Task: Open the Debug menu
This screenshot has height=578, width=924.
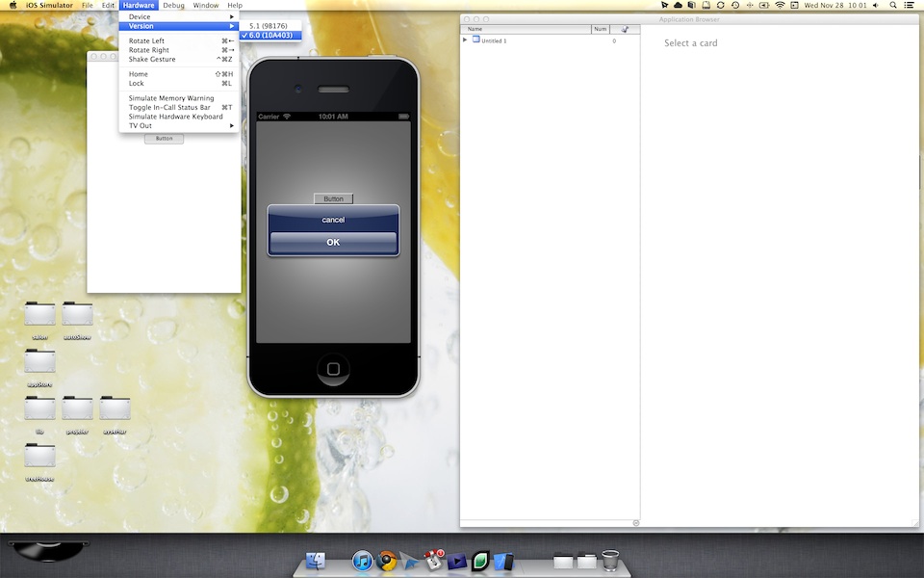Action: (173, 6)
